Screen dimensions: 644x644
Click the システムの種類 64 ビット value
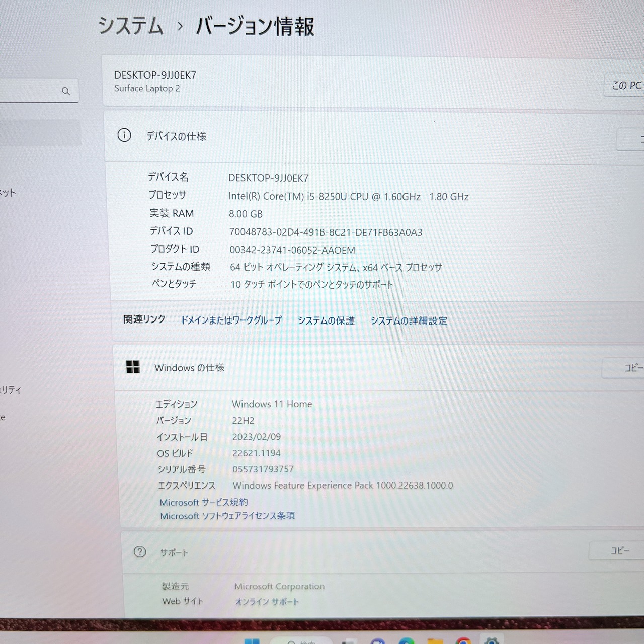coord(336,267)
